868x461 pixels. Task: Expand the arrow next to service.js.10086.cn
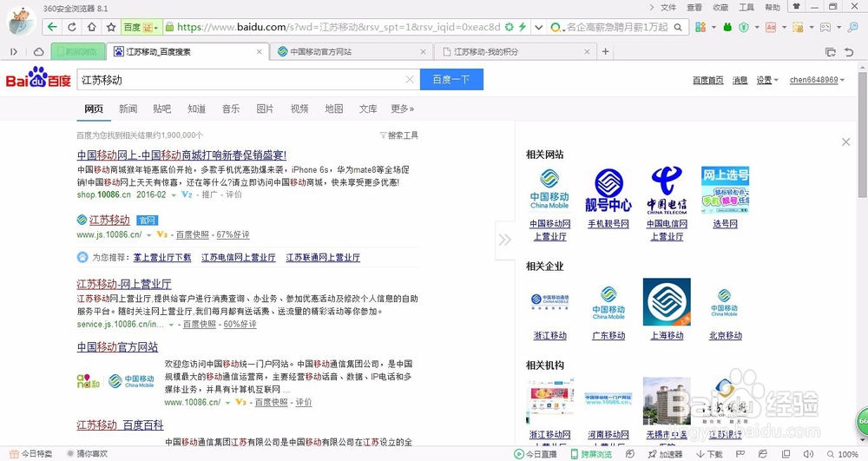[172, 325]
